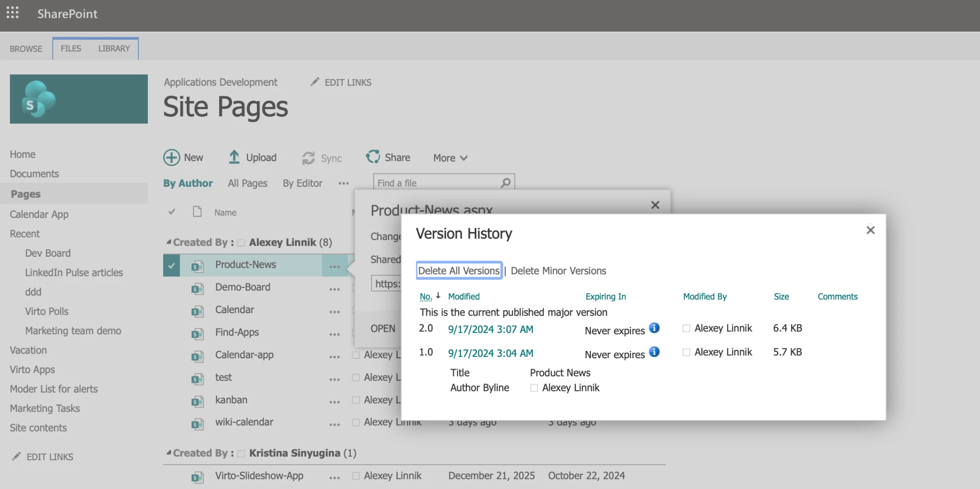The height and width of the screenshot is (489, 980).
Task: Select the By Editor view
Action: pos(302,183)
